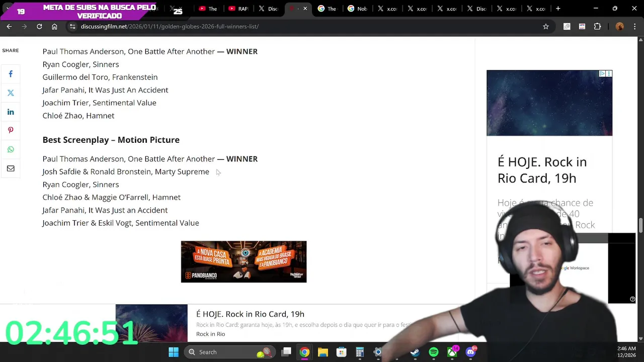This screenshot has width=644, height=362.
Task: Launch Microsoft Store from the taskbar
Action: 342,352
